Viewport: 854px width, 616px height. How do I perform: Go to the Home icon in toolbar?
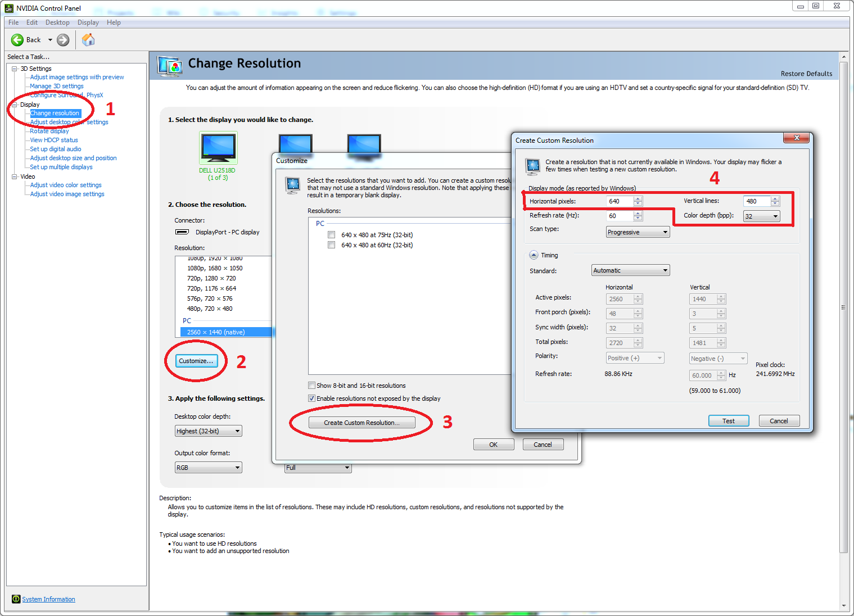[x=88, y=40]
